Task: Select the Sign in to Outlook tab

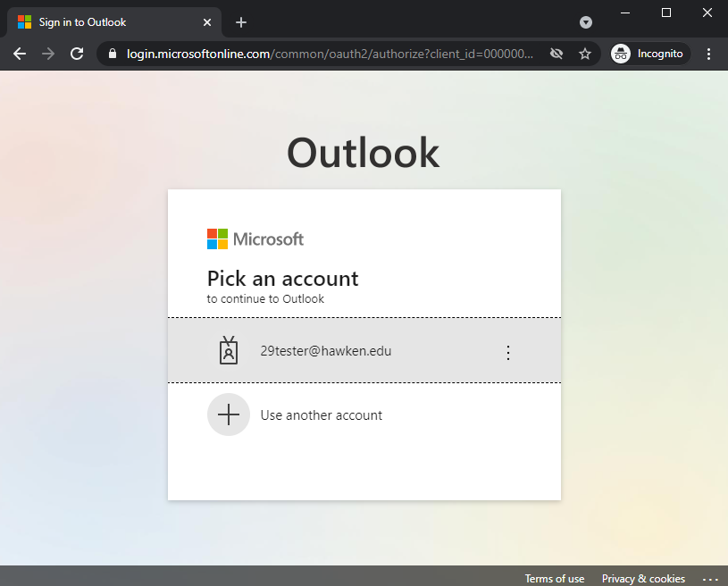Action: coord(113,22)
